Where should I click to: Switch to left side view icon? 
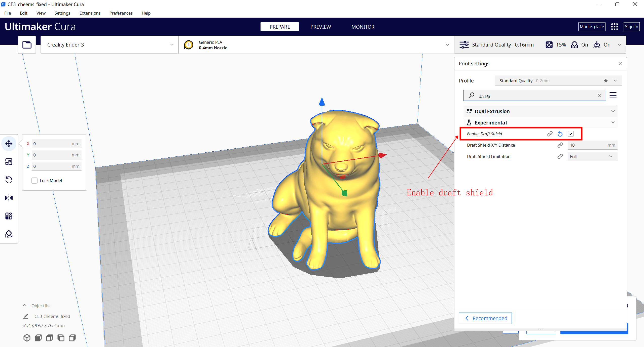click(x=61, y=338)
